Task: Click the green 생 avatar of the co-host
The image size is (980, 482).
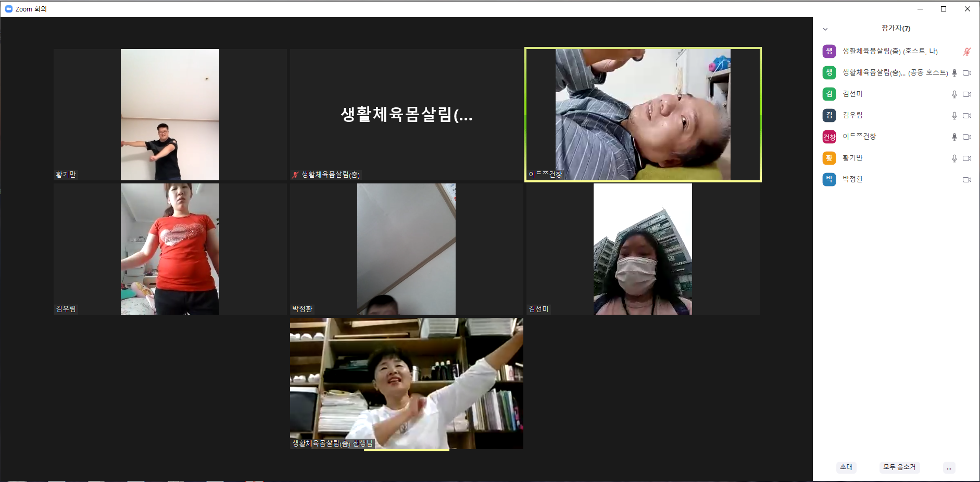Action: 829,72
